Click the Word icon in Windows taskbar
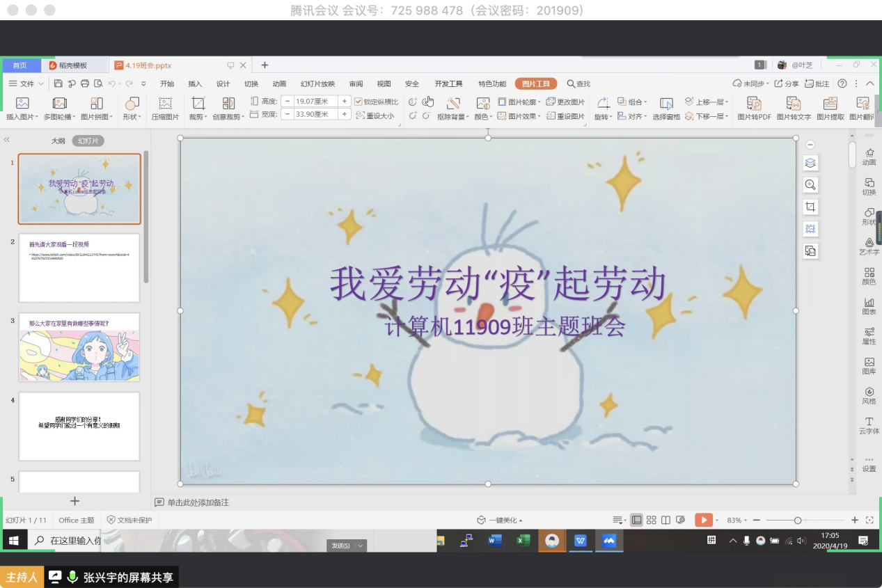The height and width of the screenshot is (588, 882). pos(495,540)
